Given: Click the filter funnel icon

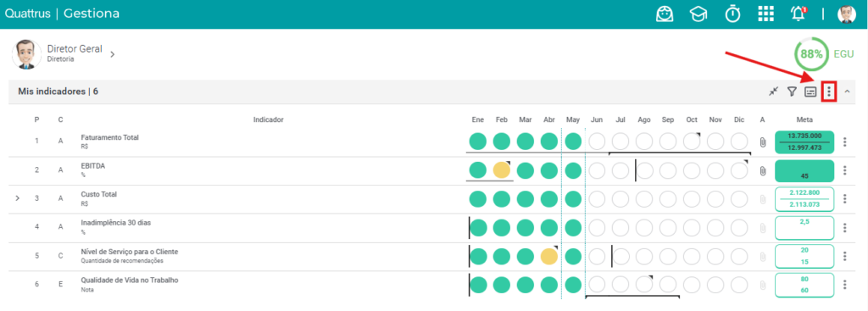Looking at the screenshot, I should tap(792, 92).
